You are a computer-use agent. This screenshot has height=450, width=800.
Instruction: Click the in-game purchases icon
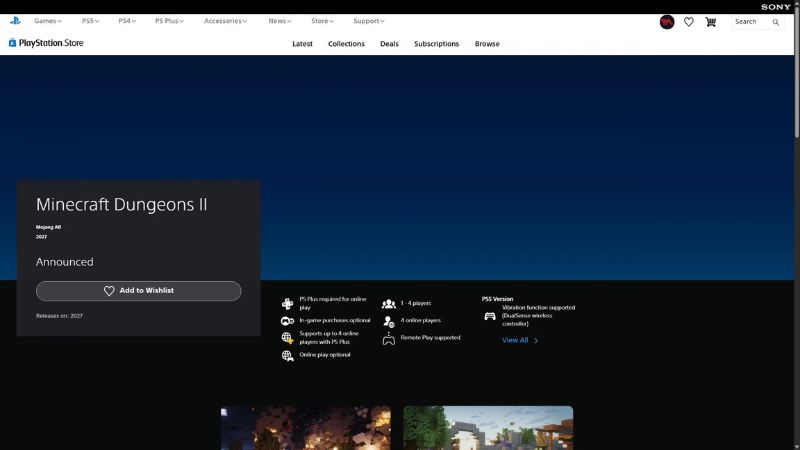[x=287, y=321]
